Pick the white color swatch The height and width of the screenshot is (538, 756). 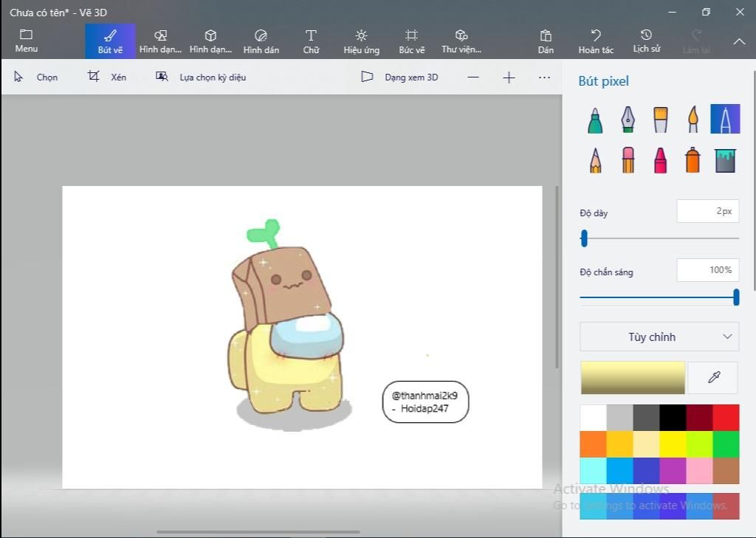pyautogui.click(x=593, y=418)
